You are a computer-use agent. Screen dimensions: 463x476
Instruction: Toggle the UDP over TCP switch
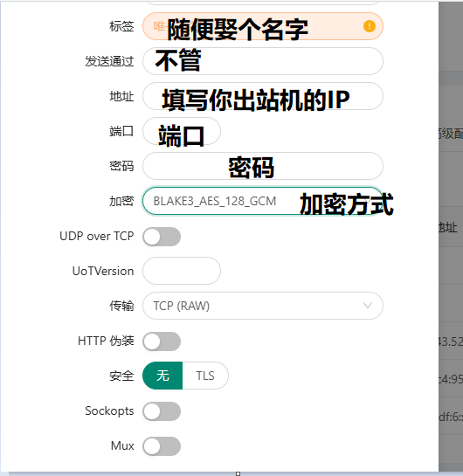coord(162,237)
